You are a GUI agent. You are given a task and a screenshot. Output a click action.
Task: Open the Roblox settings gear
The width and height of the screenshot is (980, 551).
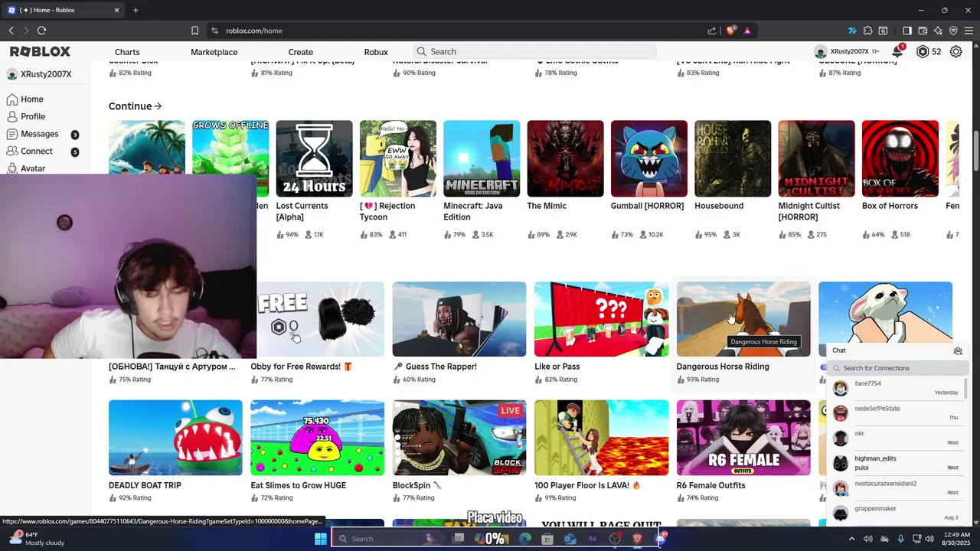(x=955, y=52)
